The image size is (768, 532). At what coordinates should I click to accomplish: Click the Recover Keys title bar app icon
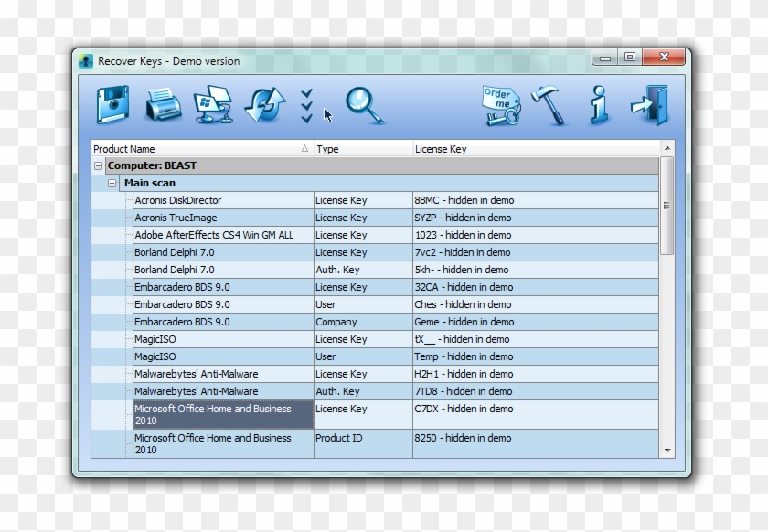pyautogui.click(x=86, y=61)
